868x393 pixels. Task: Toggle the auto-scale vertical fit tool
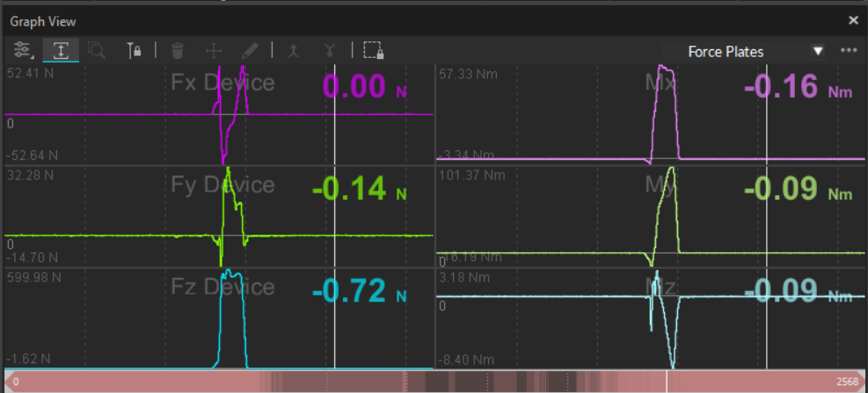pyautogui.click(x=61, y=51)
